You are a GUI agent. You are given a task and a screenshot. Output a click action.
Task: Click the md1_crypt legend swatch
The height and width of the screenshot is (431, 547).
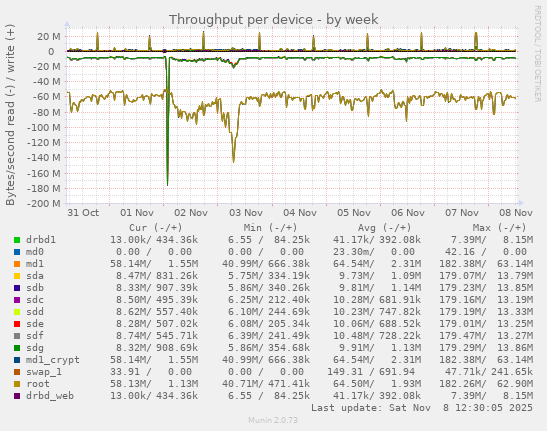17,360
